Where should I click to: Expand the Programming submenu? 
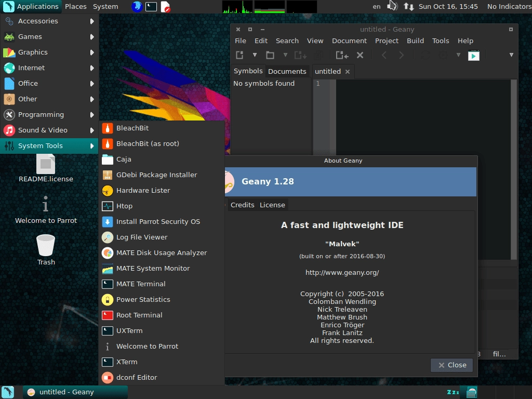tap(49, 115)
